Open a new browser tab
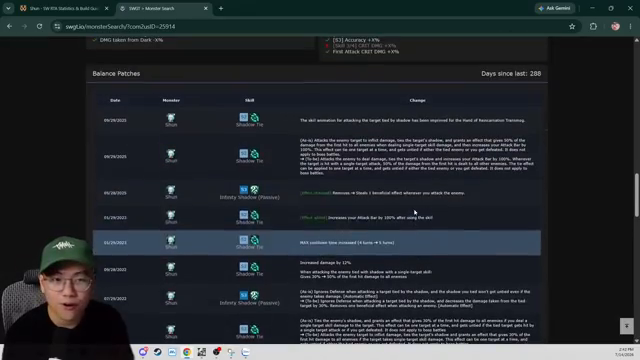 pyautogui.click(x=221, y=8)
